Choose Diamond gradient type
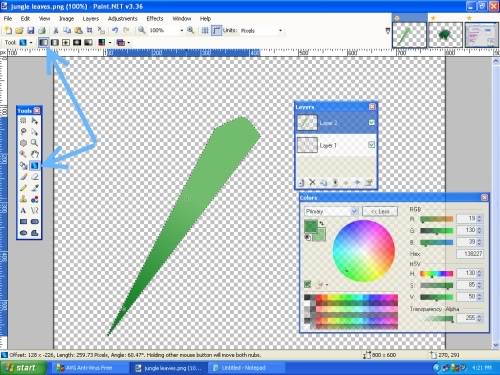 point(66,42)
